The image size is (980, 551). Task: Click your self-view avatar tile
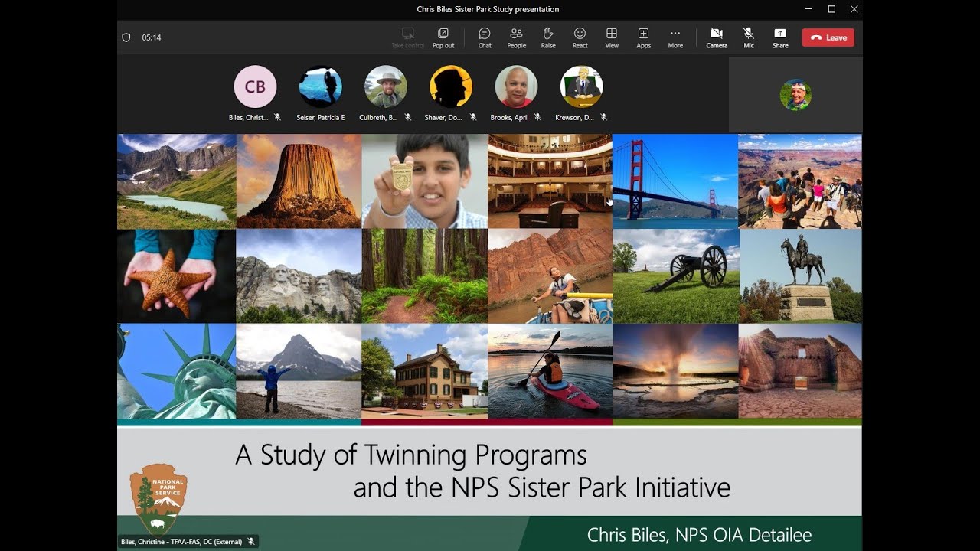[x=795, y=95]
